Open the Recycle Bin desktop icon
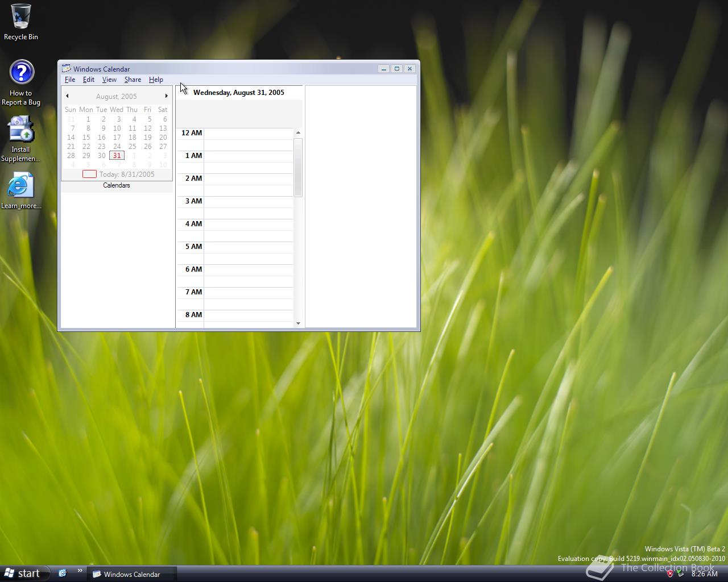The height and width of the screenshot is (582, 728). pyautogui.click(x=21, y=23)
